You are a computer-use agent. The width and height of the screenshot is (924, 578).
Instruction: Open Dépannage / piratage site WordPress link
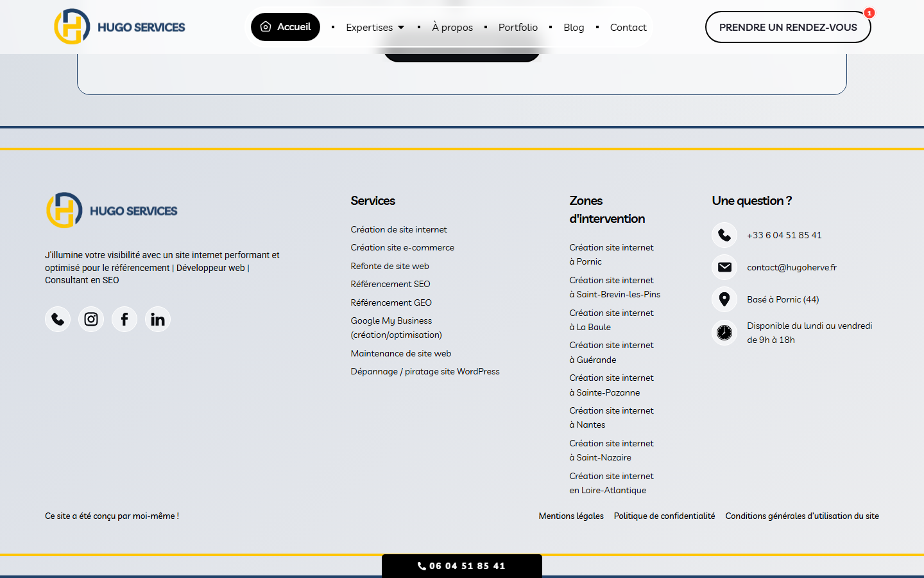[425, 371]
